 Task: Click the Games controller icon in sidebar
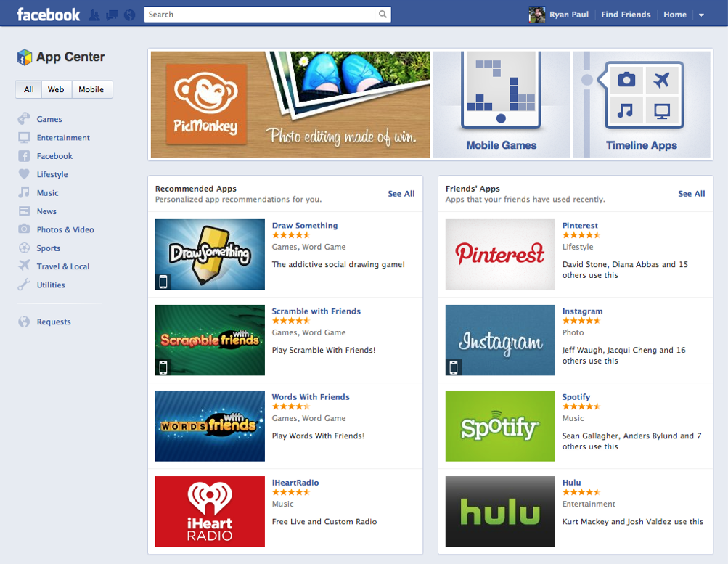click(x=24, y=119)
